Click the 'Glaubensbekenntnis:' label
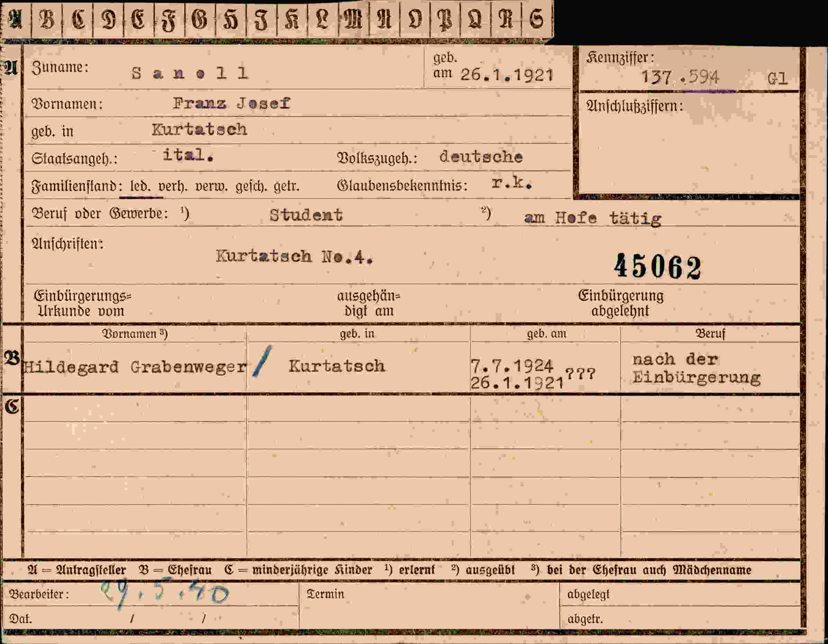The image size is (828, 644). click(402, 186)
